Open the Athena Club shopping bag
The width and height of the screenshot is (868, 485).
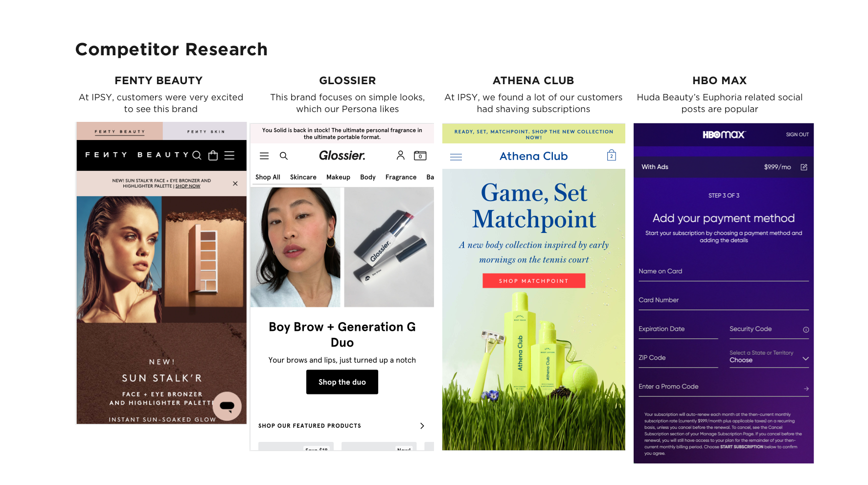coord(612,156)
